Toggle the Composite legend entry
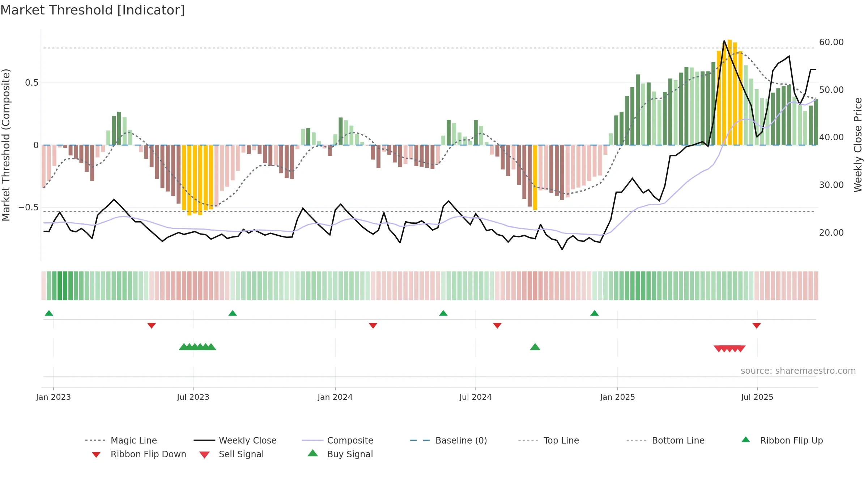The width and height of the screenshot is (868, 488). point(337,440)
